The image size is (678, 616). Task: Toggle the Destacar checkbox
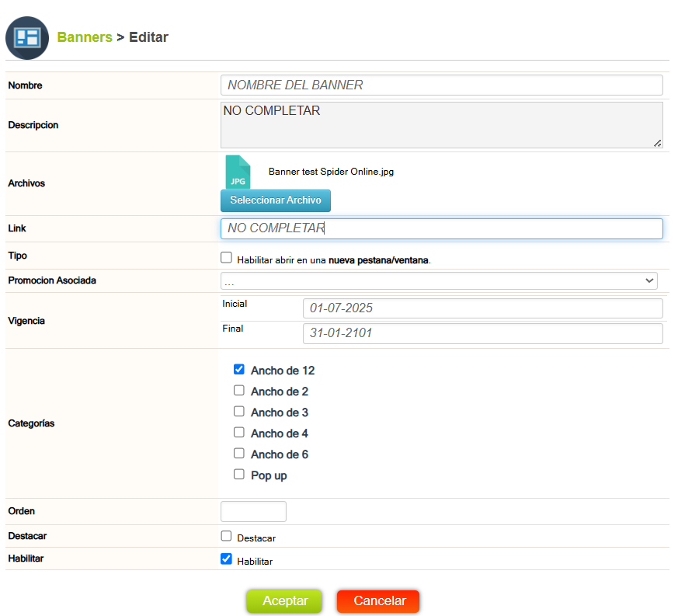click(x=227, y=536)
